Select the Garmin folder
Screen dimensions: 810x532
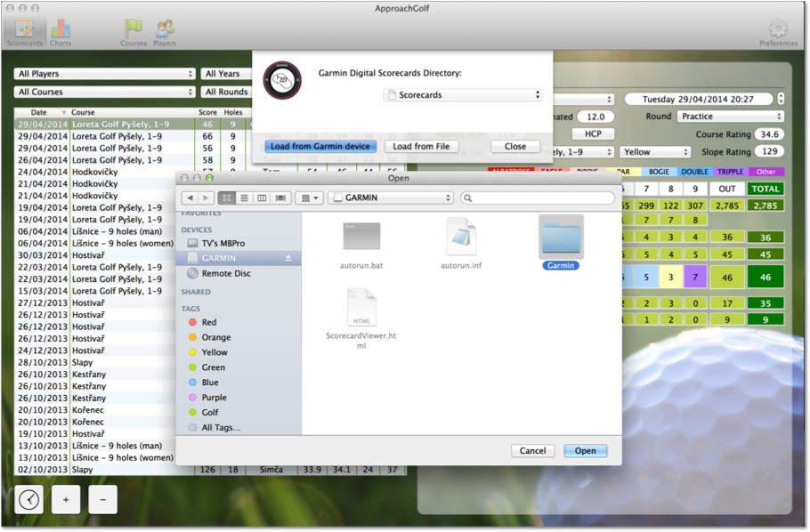tap(561, 243)
